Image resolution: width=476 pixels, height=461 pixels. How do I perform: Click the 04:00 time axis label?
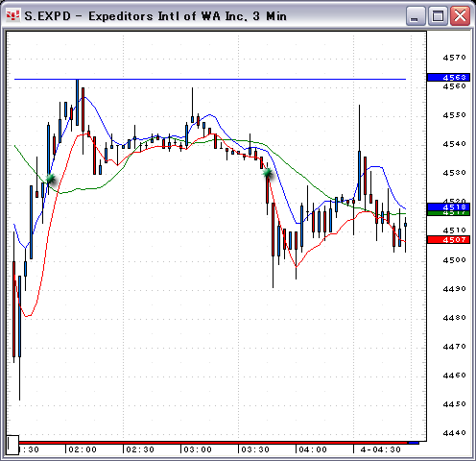click(313, 449)
